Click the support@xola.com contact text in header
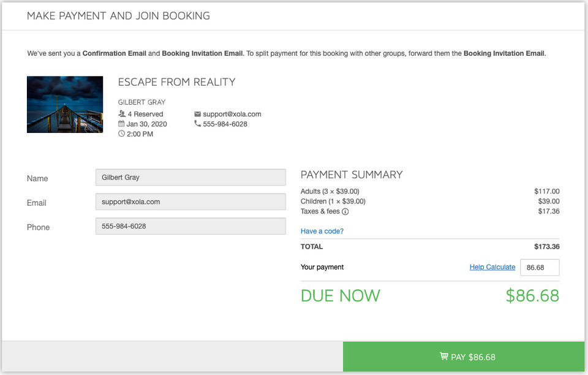Image resolution: width=588 pixels, height=375 pixels. click(232, 114)
